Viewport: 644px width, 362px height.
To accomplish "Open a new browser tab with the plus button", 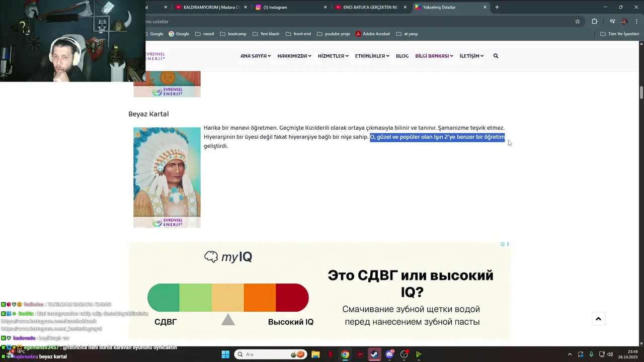I will coord(497,7).
